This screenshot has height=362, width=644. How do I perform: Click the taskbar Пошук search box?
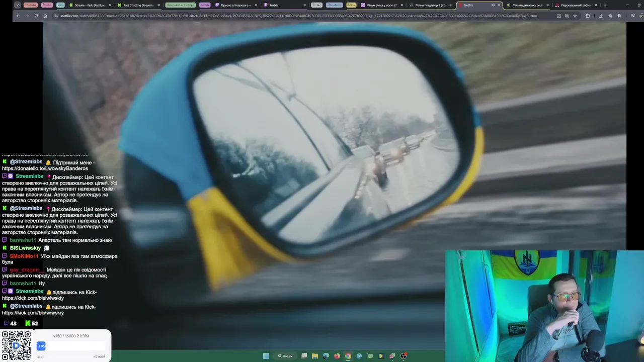click(x=285, y=356)
